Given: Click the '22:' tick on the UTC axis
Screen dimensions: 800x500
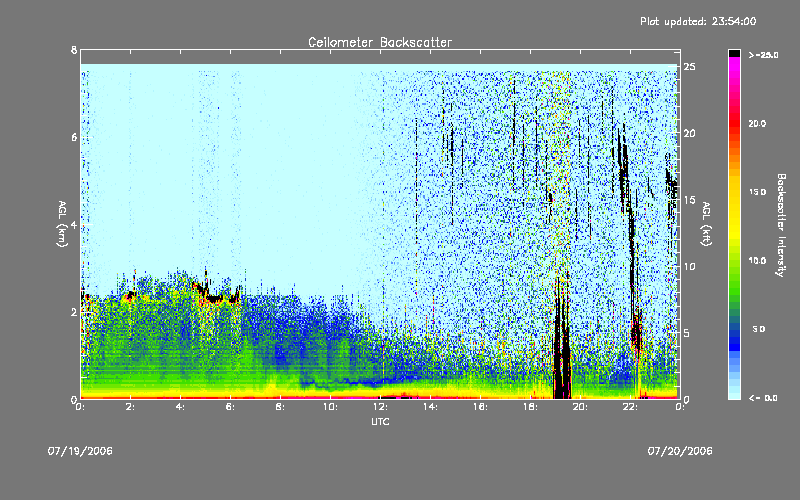Looking at the screenshot, I should (x=630, y=407).
